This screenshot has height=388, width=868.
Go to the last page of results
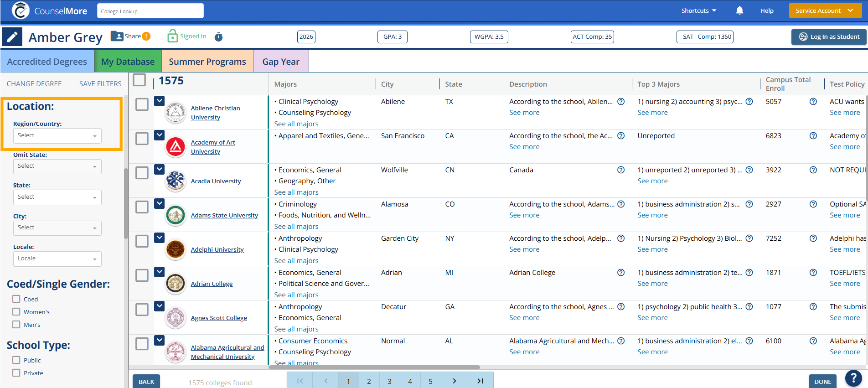[x=480, y=381]
